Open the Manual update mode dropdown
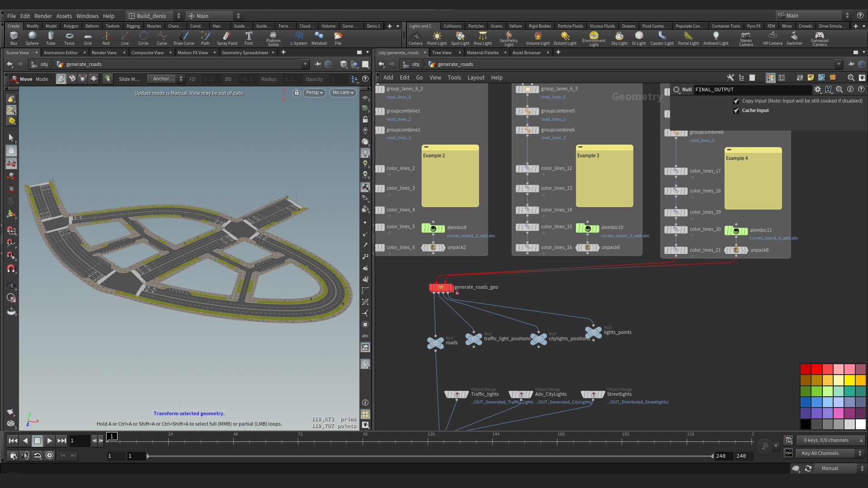Image resolution: width=868 pixels, height=488 pixels. pos(839,468)
